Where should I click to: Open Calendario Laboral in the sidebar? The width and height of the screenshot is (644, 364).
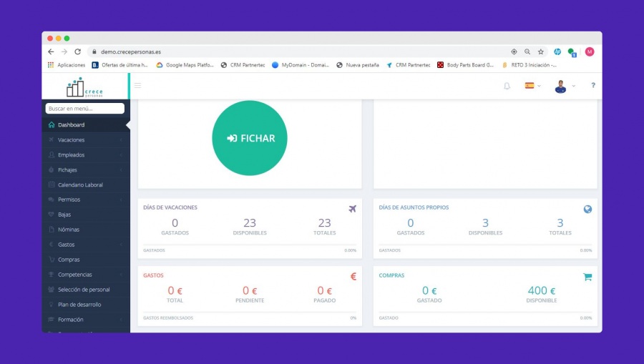pos(86,185)
